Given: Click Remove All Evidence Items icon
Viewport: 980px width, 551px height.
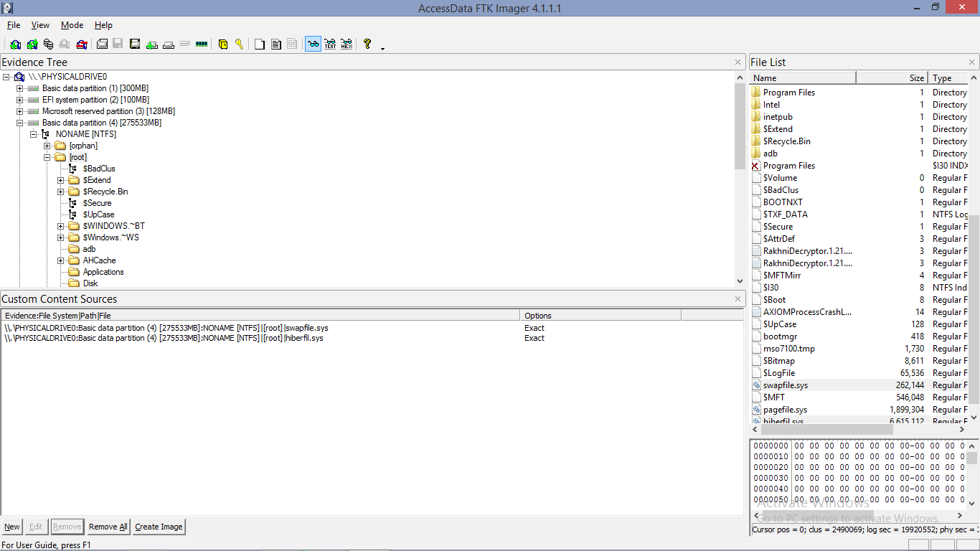Looking at the screenshot, I should [81, 44].
